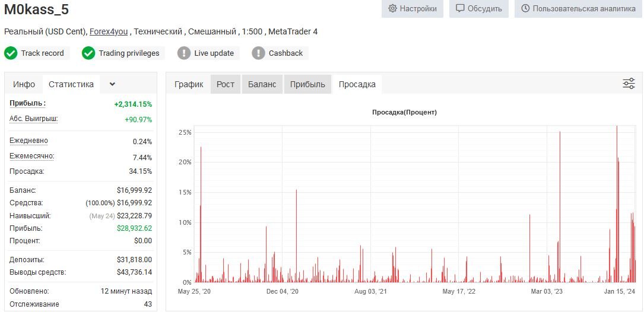Click the speech bubble icon in Обсудить
Image resolution: width=644 pixels, height=312 pixels.
[460, 8]
